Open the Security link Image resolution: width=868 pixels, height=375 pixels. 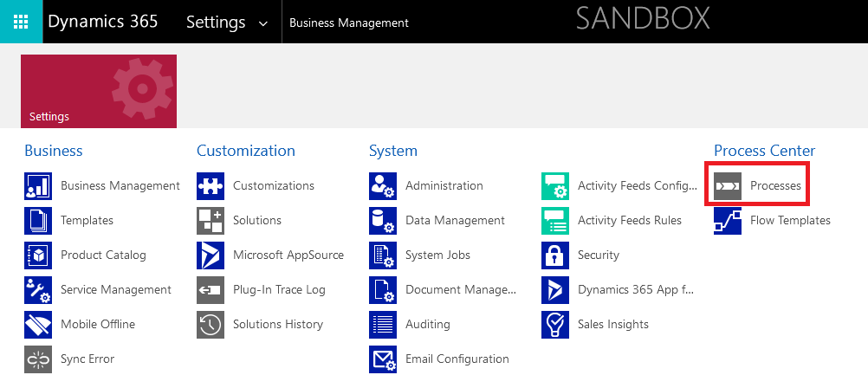599,255
